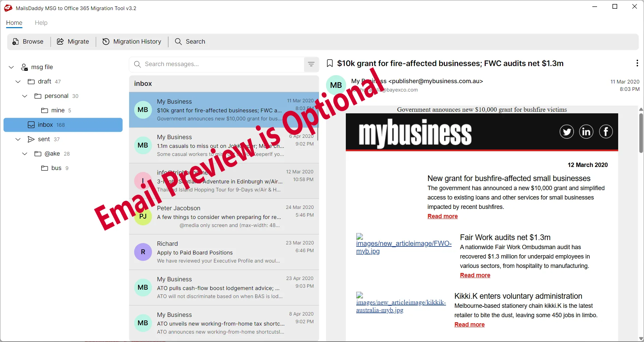This screenshot has height=342, width=644.
Task: Switch to the Help tab
Action: coord(41,23)
